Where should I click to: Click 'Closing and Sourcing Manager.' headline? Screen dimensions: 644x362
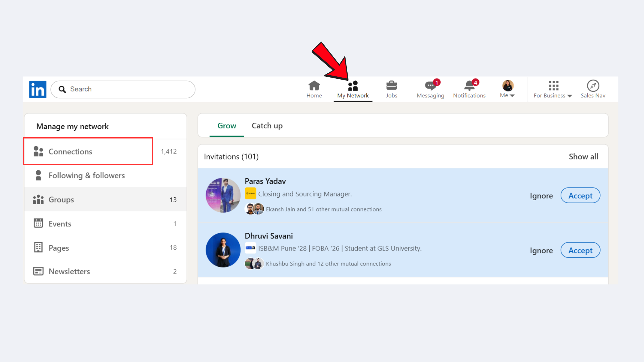pyautogui.click(x=305, y=194)
